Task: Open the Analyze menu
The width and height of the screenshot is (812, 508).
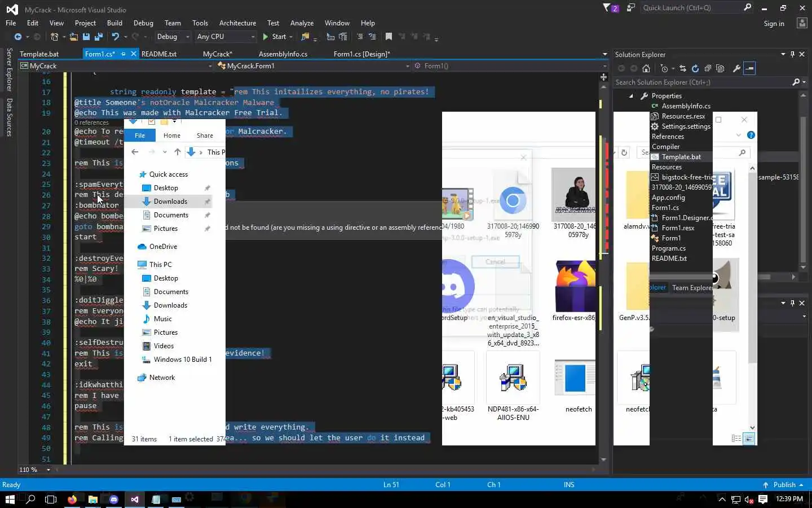Action: [302, 23]
